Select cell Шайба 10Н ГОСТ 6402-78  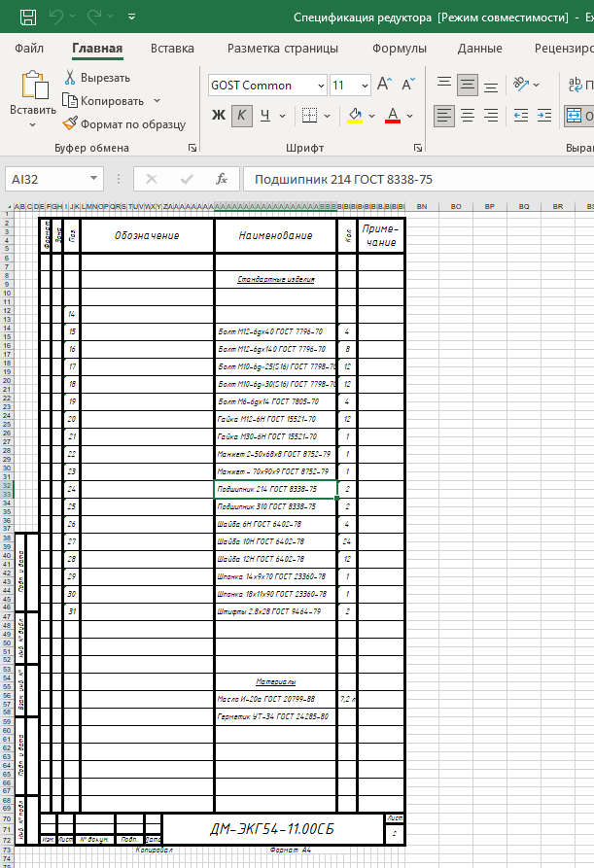coord(275,541)
